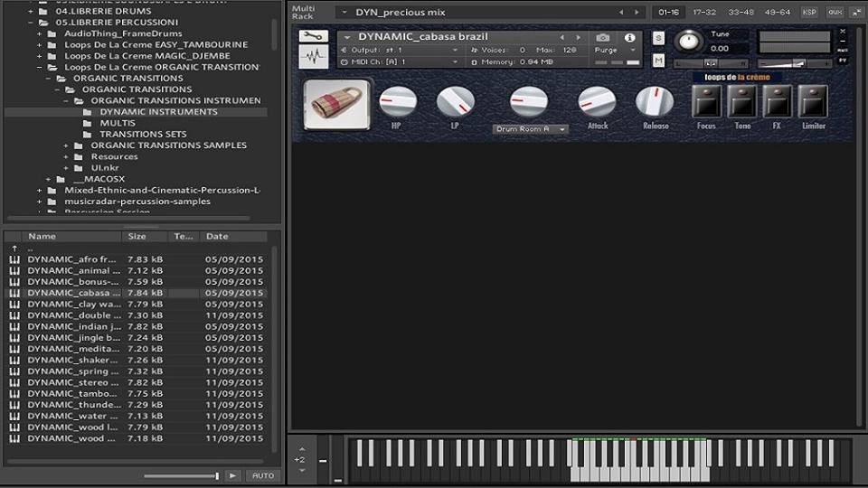868x488 pixels.
Task: Select the 33-48 rack page tab
Action: [741, 12]
